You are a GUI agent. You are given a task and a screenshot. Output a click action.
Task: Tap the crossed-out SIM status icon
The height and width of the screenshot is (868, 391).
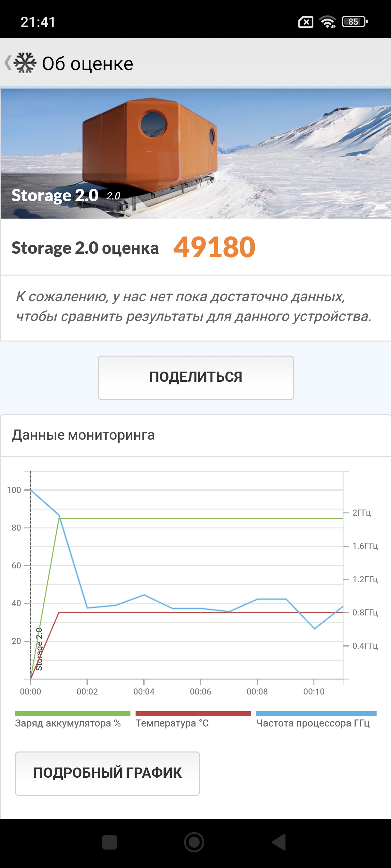pyautogui.click(x=305, y=22)
